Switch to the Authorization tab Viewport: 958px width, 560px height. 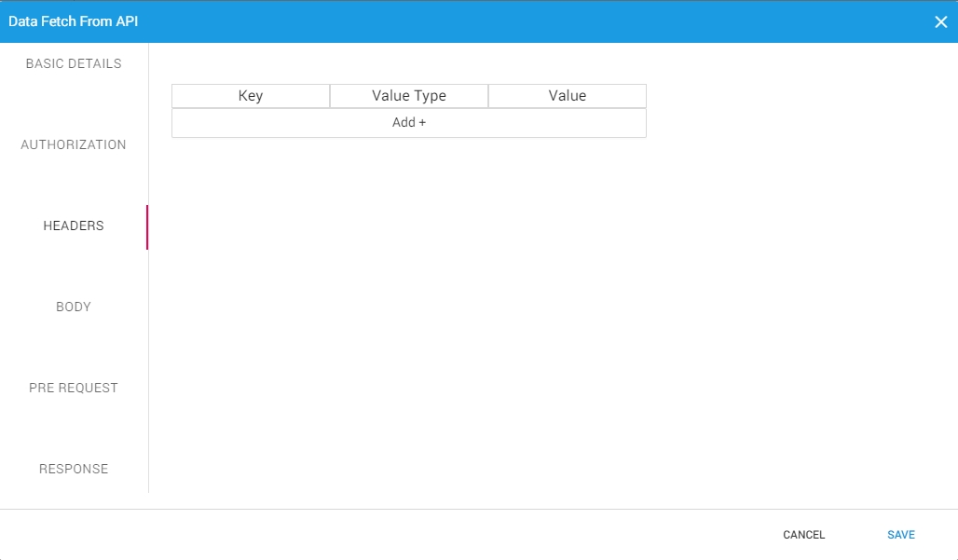(74, 144)
